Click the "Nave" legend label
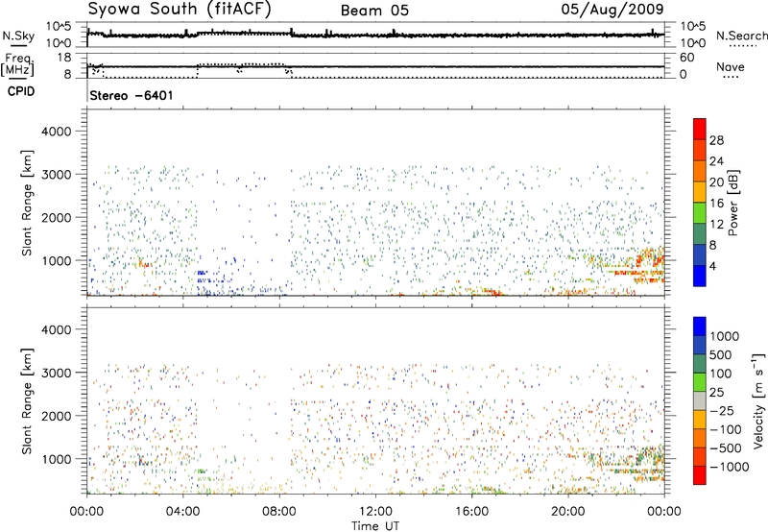This screenshot has width=768, height=532. point(731,67)
